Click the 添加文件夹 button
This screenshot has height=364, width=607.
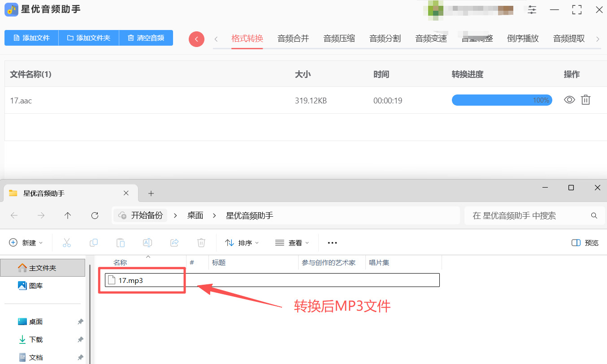[89, 38]
